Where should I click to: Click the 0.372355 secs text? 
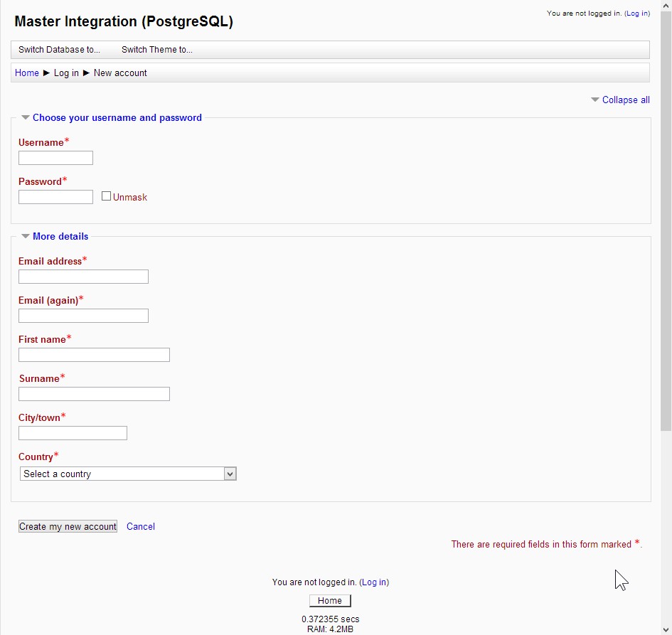pos(331,619)
